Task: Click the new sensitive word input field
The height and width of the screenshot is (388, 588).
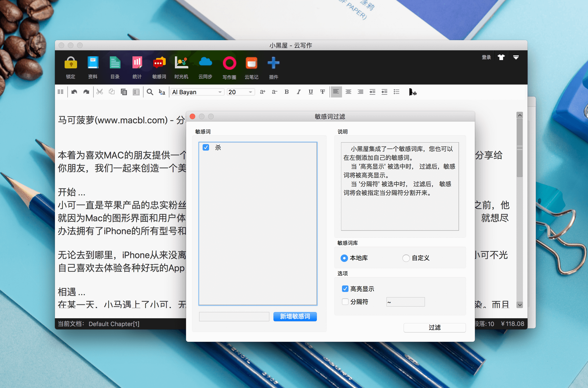Action: pos(234,316)
